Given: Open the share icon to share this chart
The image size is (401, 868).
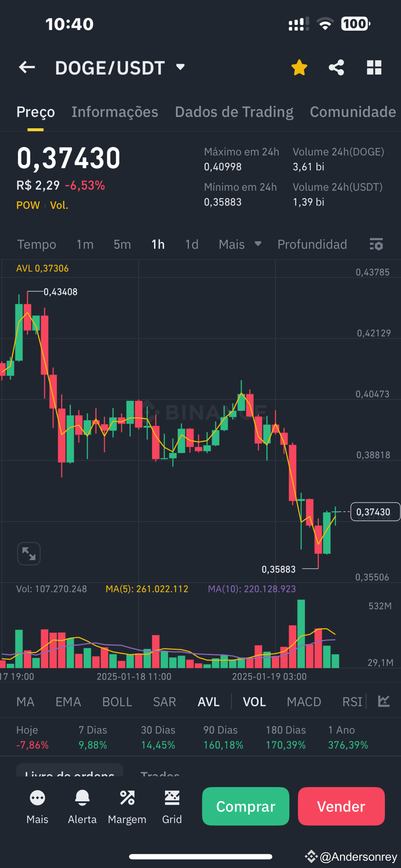Looking at the screenshot, I should 336,67.
